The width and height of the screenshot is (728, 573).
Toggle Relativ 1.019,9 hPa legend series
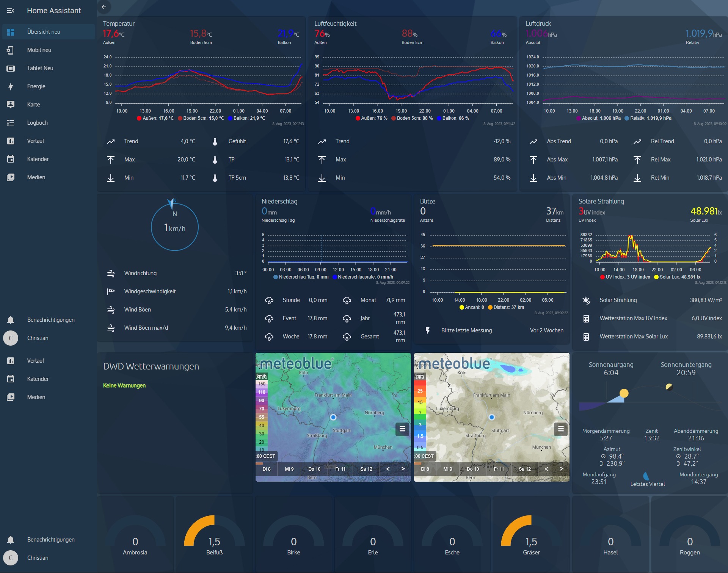click(x=648, y=118)
